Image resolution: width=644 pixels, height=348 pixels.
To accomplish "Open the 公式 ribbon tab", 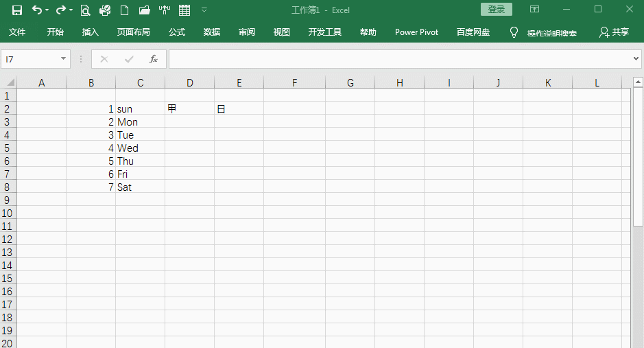I will pyautogui.click(x=177, y=32).
